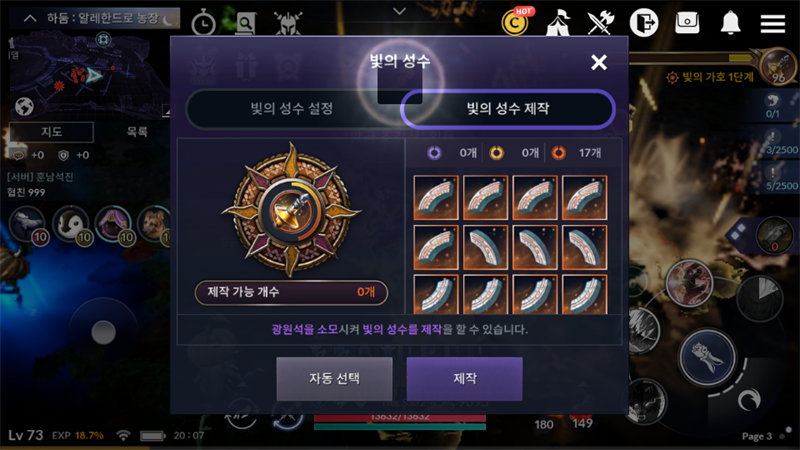Screen dimensions: 800x450
Task: Open the hamburger main menu
Action: click(x=772, y=23)
